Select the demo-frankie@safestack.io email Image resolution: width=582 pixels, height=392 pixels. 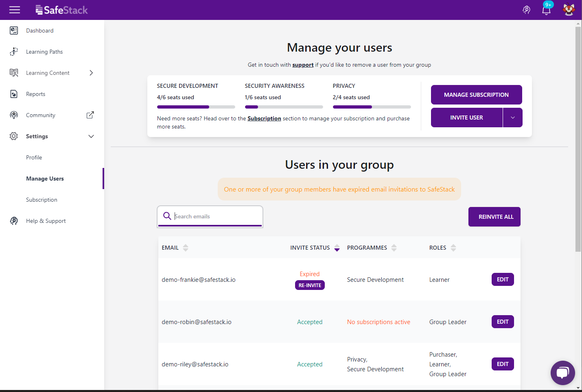[199, 280]
